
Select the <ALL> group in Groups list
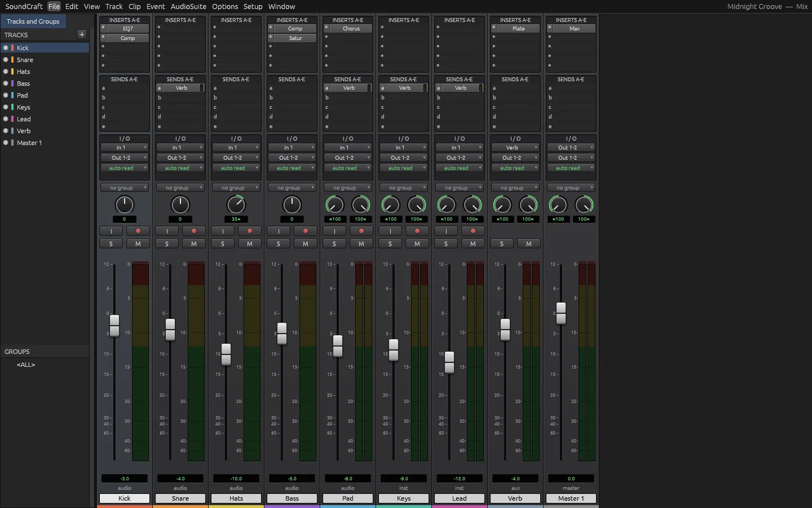click(x=26, y=365)
